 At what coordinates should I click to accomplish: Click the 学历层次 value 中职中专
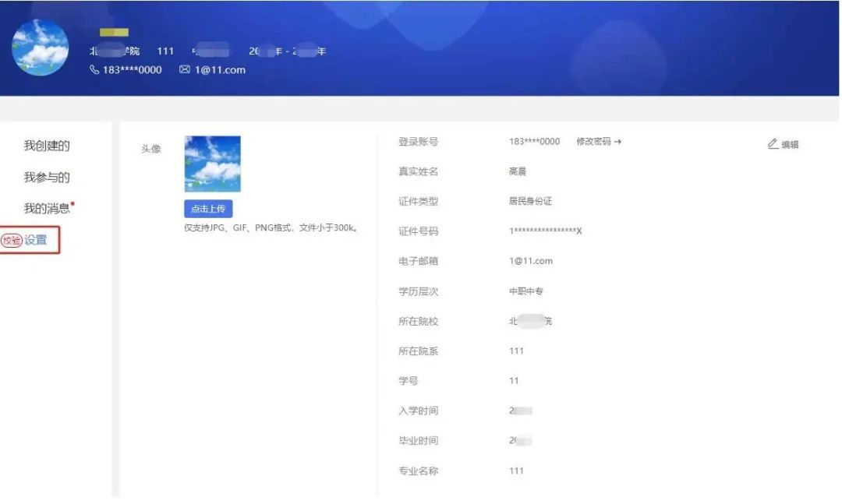pos(526,291)
